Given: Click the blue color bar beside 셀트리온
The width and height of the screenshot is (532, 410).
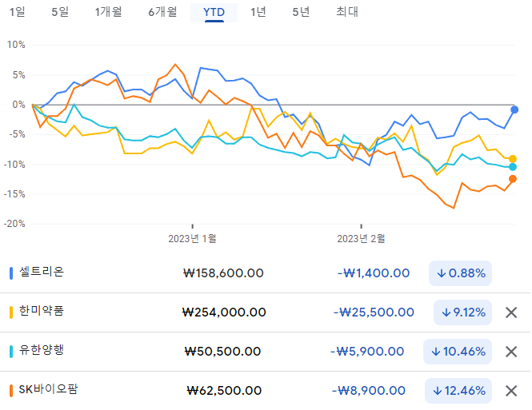Looking at the screenshot, I should tap(11, 273).
